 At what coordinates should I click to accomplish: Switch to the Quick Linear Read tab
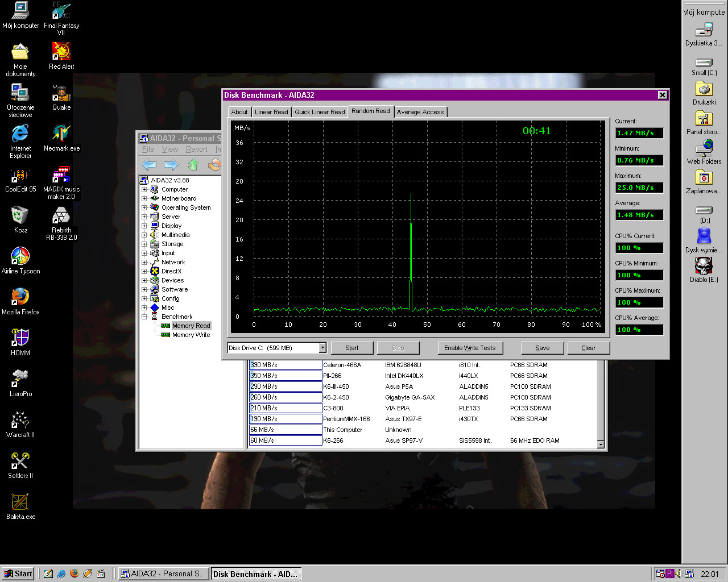(x=320, y=112)
